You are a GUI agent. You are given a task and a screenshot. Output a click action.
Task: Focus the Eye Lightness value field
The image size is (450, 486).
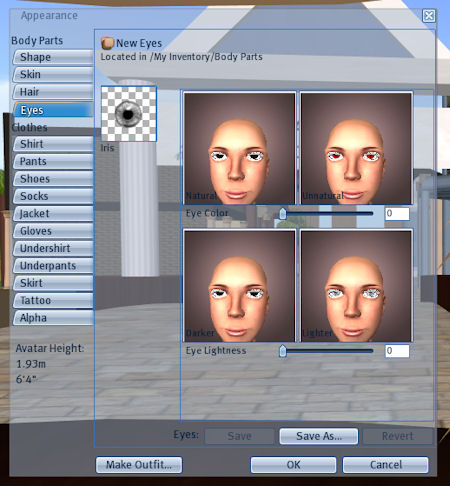coord(397,351)
